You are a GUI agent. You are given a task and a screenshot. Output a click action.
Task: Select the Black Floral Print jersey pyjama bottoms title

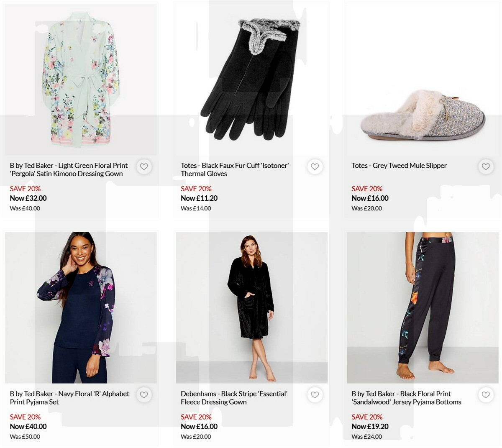click(x=402, y=397)
